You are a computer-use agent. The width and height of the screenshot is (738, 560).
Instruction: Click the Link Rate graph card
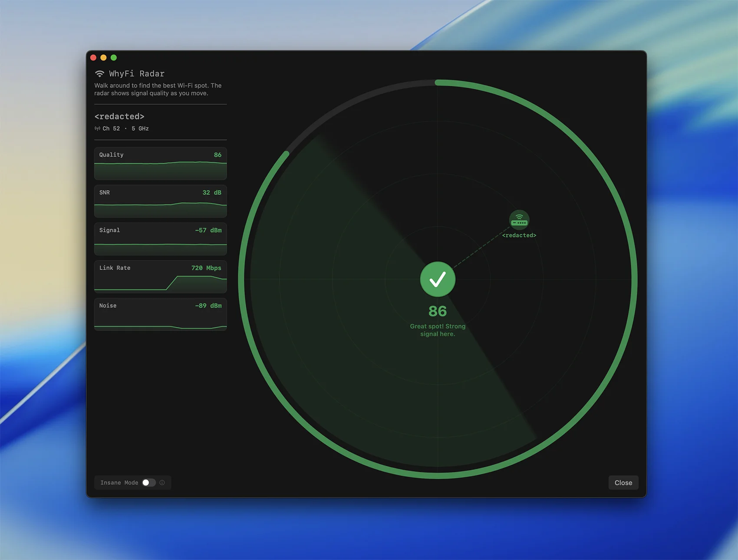[x=160, y=277]
